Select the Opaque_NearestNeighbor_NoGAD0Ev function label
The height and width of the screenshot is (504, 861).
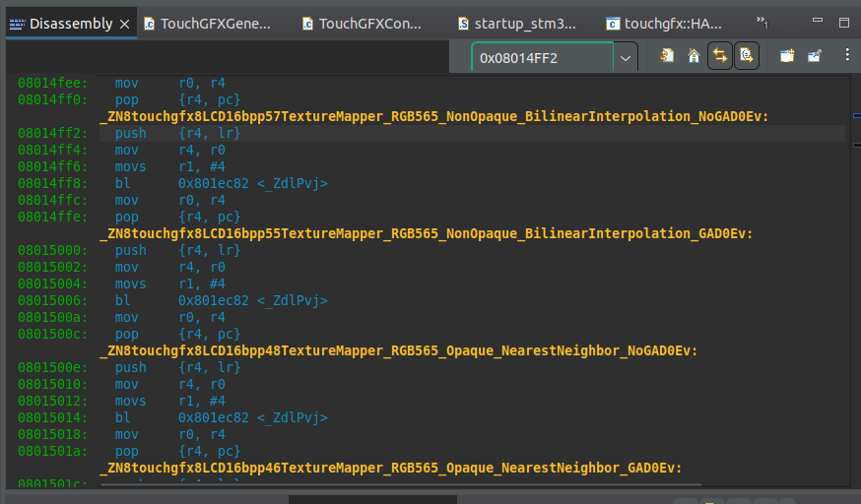click(x=399, y=351)
